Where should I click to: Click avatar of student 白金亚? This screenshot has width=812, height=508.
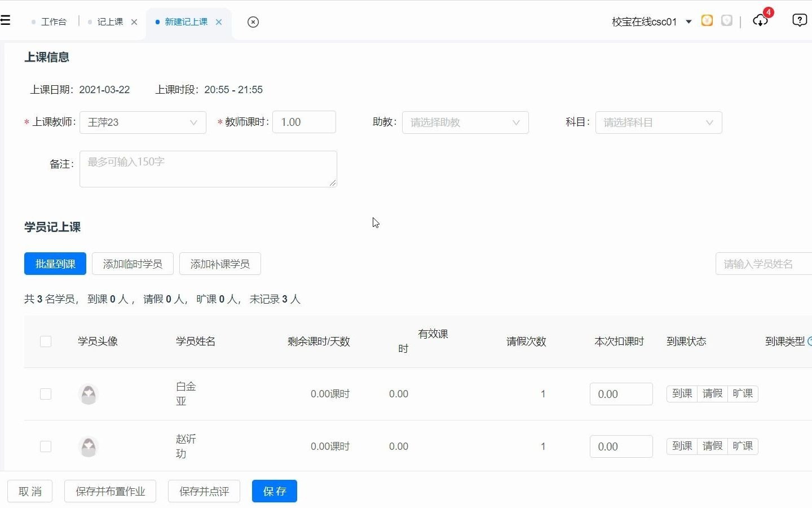(89, 394)
